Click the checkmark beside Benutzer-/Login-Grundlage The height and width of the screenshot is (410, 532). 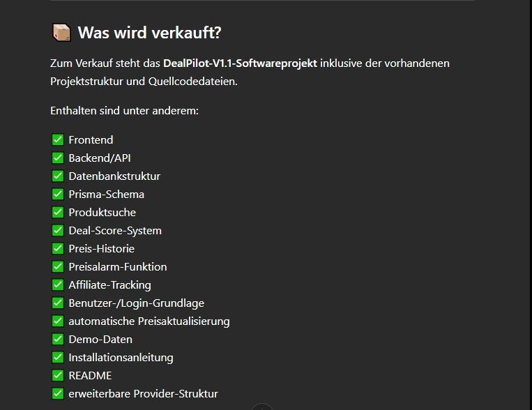point(58,303)
